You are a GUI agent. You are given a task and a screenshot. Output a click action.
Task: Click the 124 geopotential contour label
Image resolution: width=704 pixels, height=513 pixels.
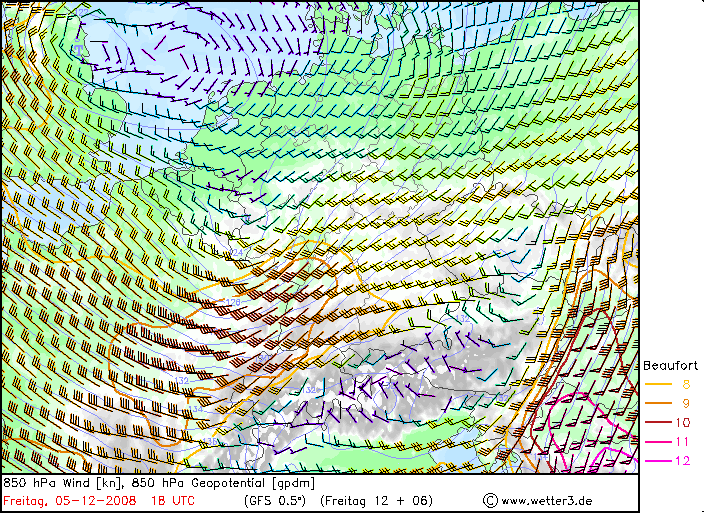pos(237,253)
